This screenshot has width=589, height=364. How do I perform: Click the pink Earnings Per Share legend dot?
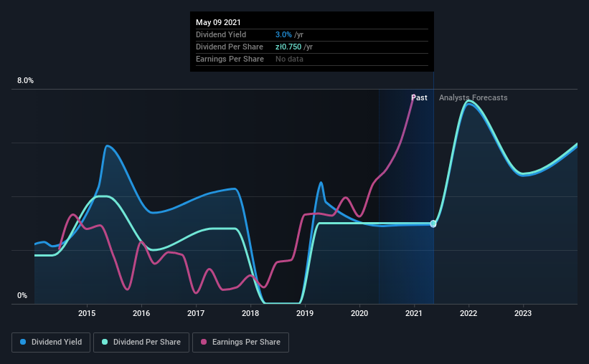tap(204, 342)
